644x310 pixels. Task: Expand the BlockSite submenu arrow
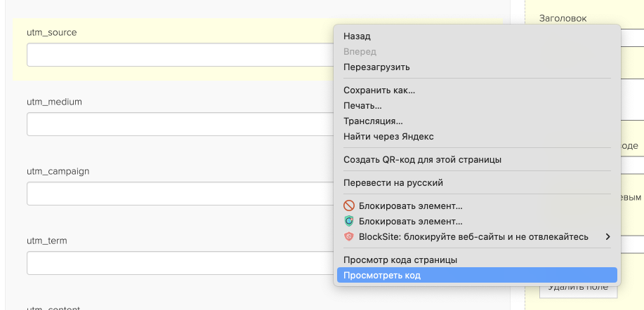608,237
